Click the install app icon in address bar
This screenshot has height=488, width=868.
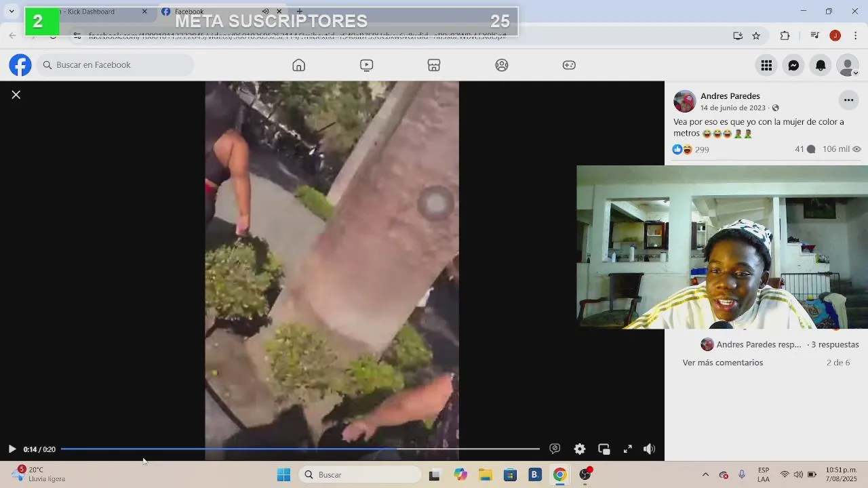738,36
